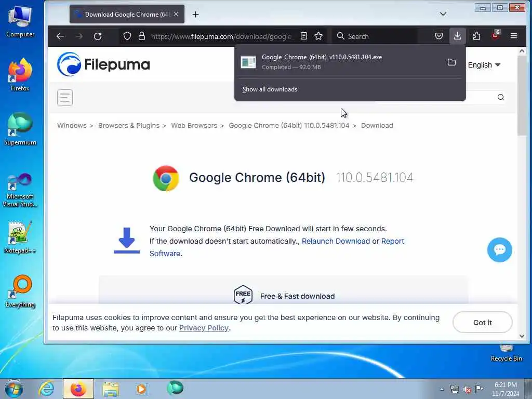
Task: Expand the list all tabs chevron
Action: coord(443,14)
